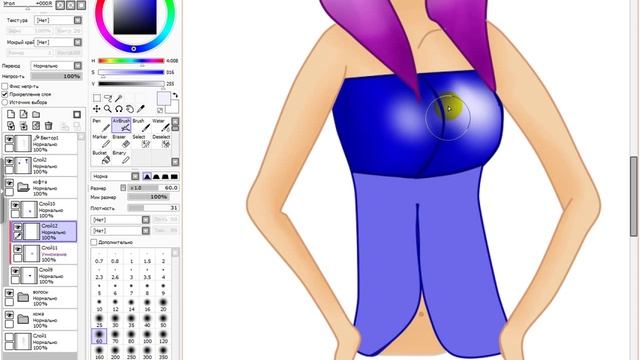Select the Marker tool

(x=100, y=141)
